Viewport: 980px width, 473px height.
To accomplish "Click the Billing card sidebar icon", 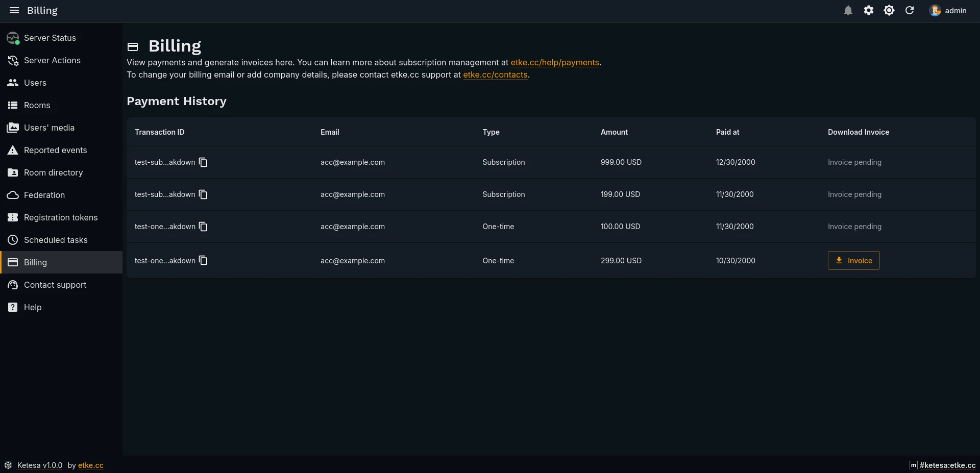I will [13, 262].
